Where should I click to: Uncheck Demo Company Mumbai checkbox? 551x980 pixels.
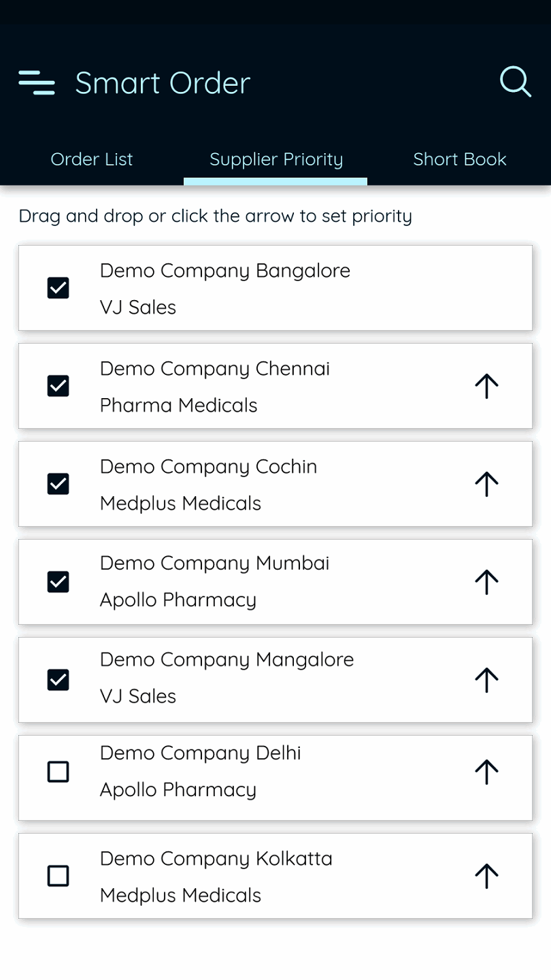59,582
